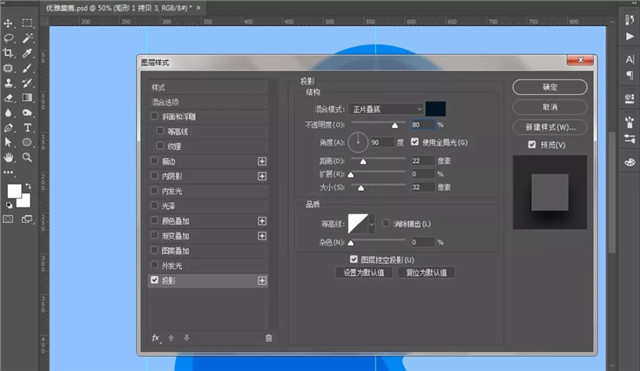
Task: Click the 设置为默认值 button
Action: coord(364,273)
